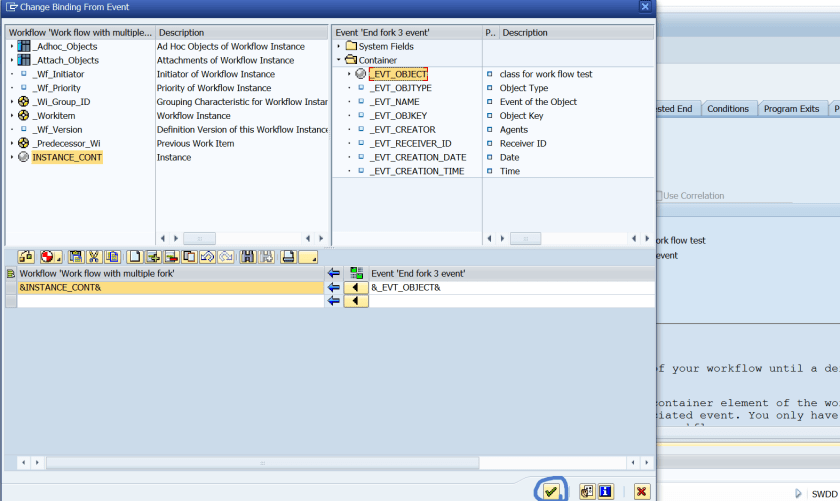Screen dimensions: 840x501
Task: Expand the _Wi_Group_ID node
Action: [12, 101]
